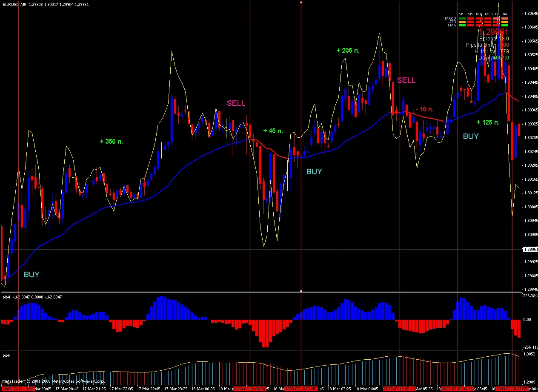Click the M5 MACD red signal bar
The width and height of the screenshot is (538, 392).
coord(471,19)
